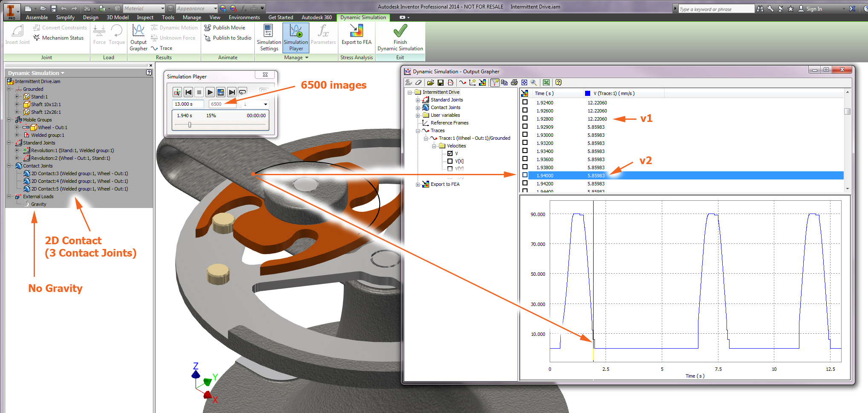Expand Standard Joints in Output Grapher tree
Viewport: 868px width, 413px height.
418,100
